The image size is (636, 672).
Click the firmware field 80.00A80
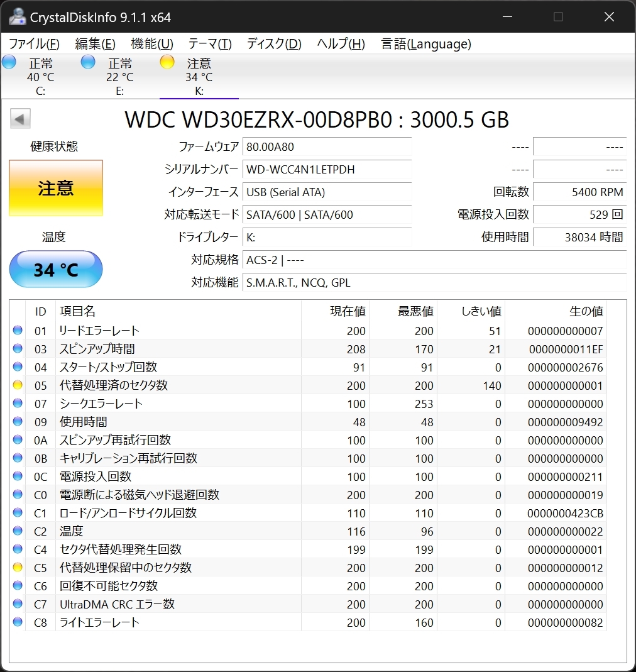[x=327, y=146]
